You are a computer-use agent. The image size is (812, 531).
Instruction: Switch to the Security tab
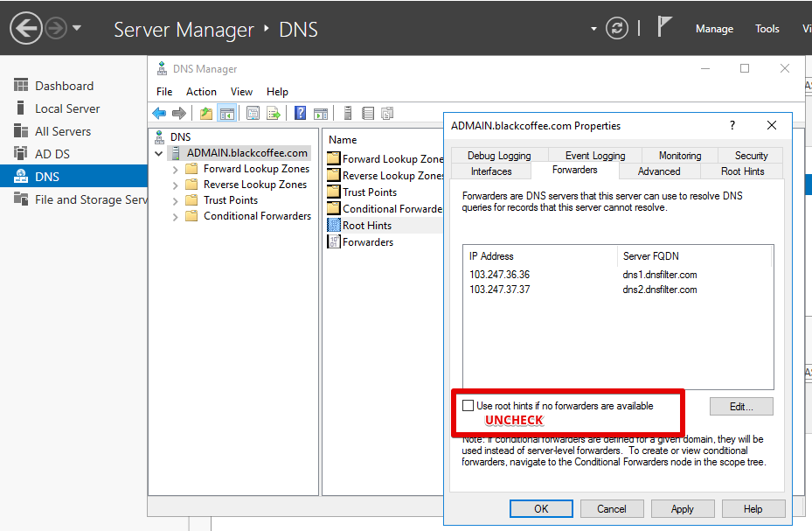click(x=751, y=156)
